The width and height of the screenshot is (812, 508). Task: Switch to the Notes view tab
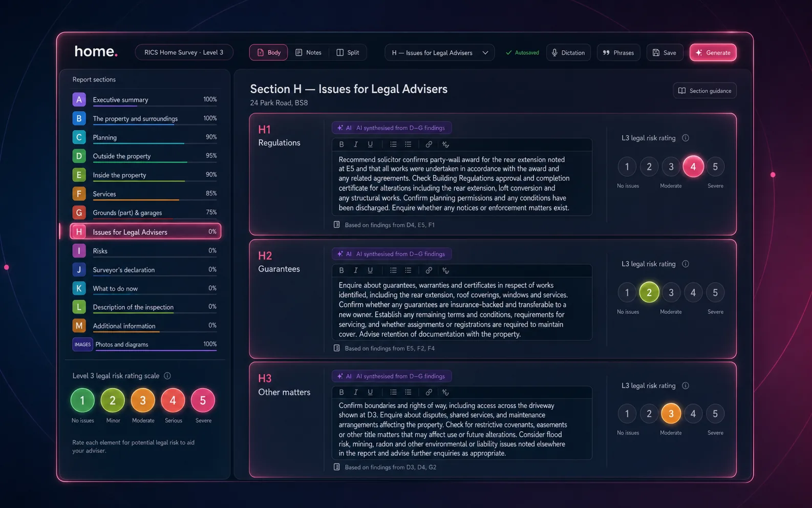pyautogui.click(x=309, y=53)
